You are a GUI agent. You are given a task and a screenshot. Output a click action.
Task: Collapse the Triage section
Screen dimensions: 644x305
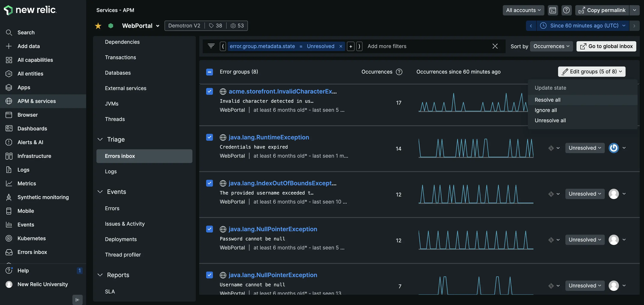tap(100, 139)
